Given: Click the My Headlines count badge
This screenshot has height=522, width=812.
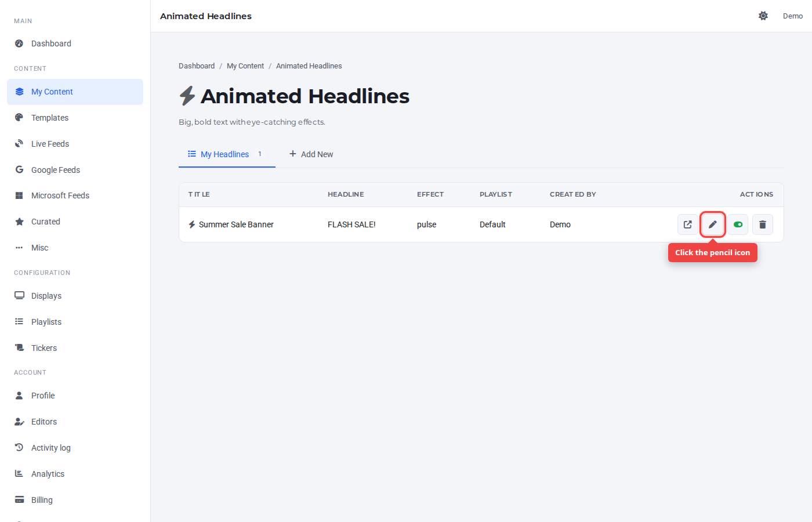Looking at the screenshot, I should pyautogui.click(x=260, y=154).
